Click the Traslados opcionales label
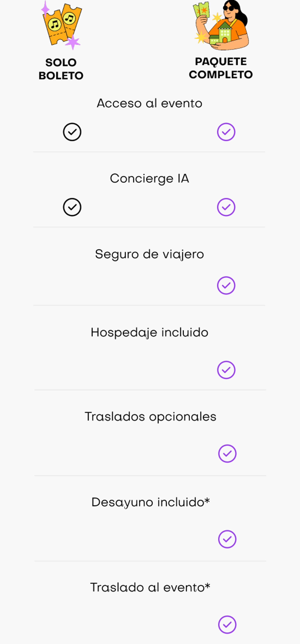The height and width of the screenshot is (644, 300). pos(150,416)
